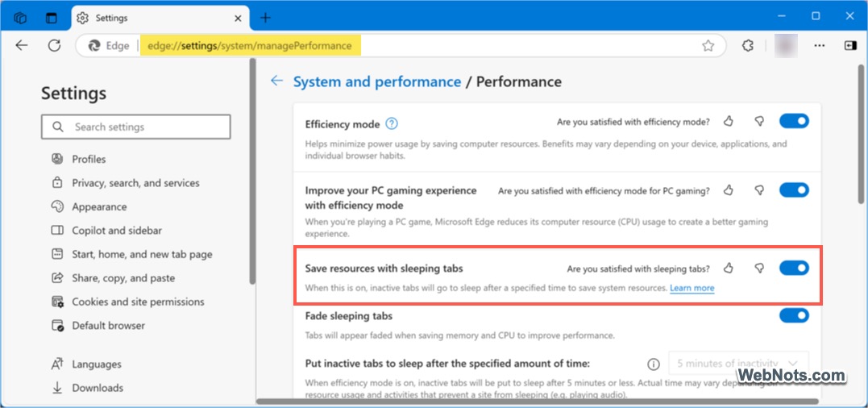Click the System and performance breadcrumb link
This screenshot has height=408, width=868.
click(x=377, y=81)
